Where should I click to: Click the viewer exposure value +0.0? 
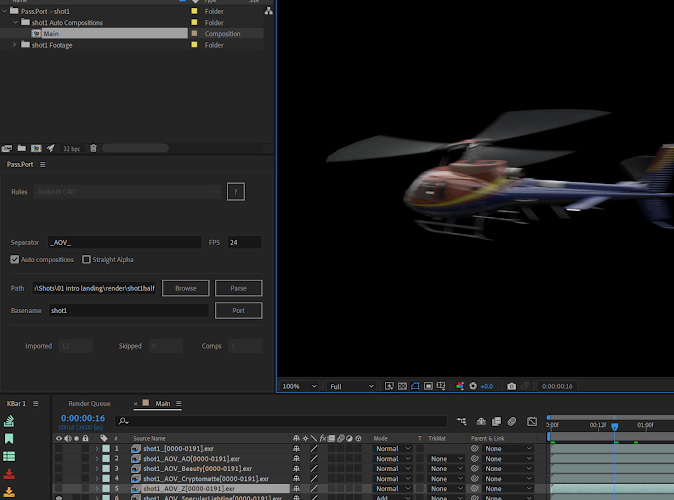pyautogui.click(x=487, y=386)
